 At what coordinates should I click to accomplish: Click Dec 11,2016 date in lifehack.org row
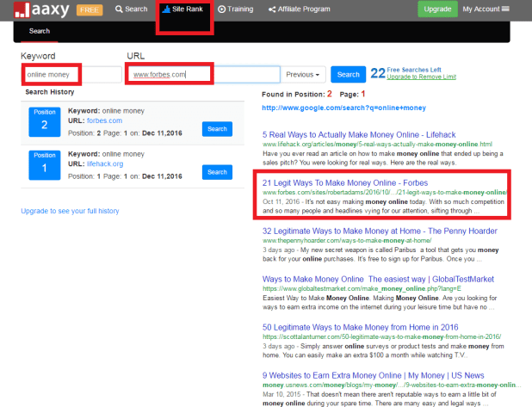[162, 176]
